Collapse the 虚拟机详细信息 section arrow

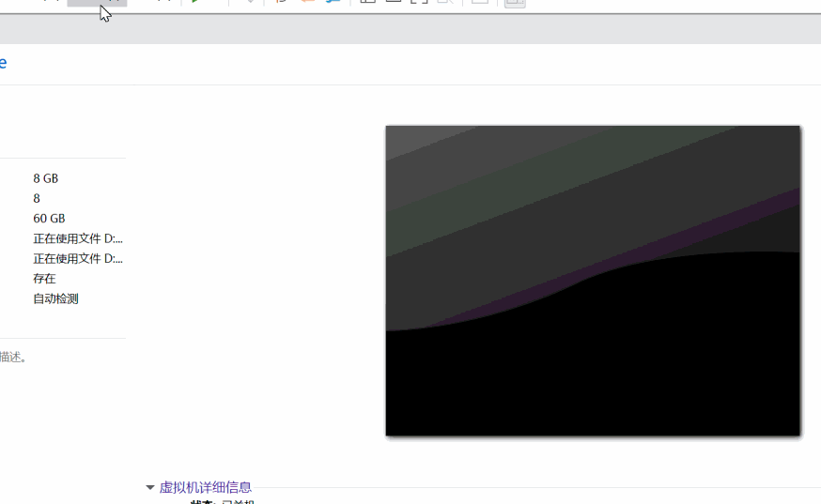(149, 487)
